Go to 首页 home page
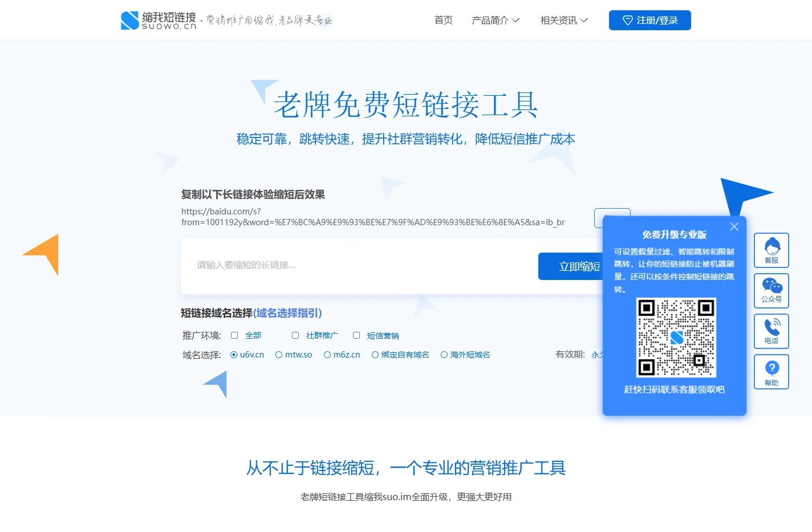The width and height of the screenshot is (812, 532). tap(444, 21)
